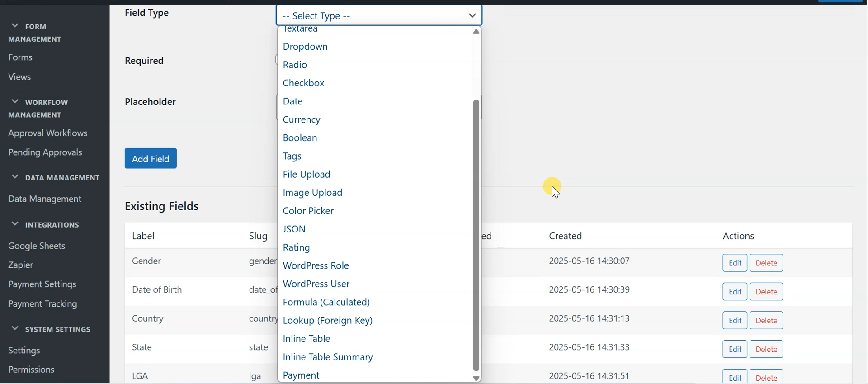Open Forms in the sidebar
Viewport: 868px width, 384px height.
point(20,57)
